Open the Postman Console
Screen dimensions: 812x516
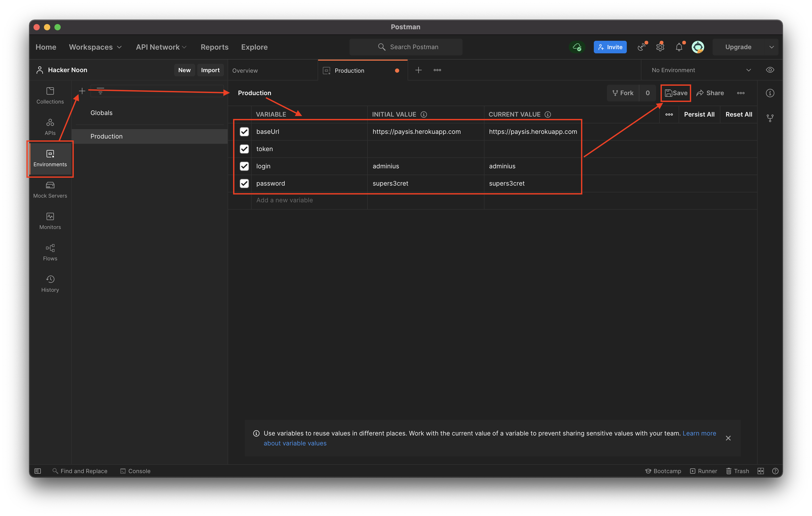135,471
